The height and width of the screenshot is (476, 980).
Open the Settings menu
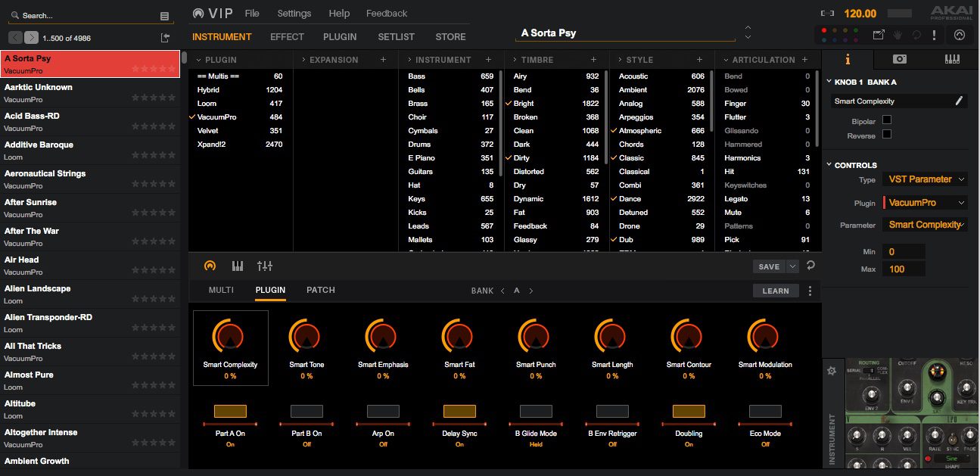[x=294, y=14]
